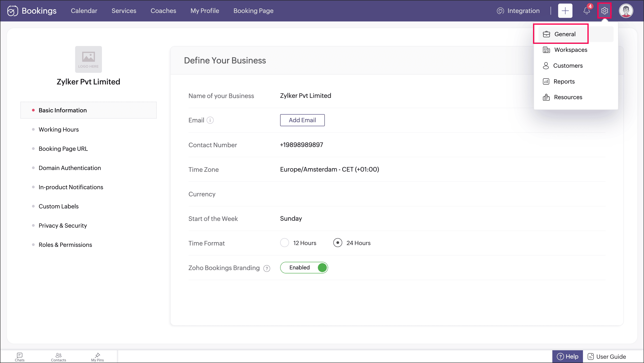The image size is (644, 363).
Task: Select the 24 Hours time format
Action: click(337, 243)
